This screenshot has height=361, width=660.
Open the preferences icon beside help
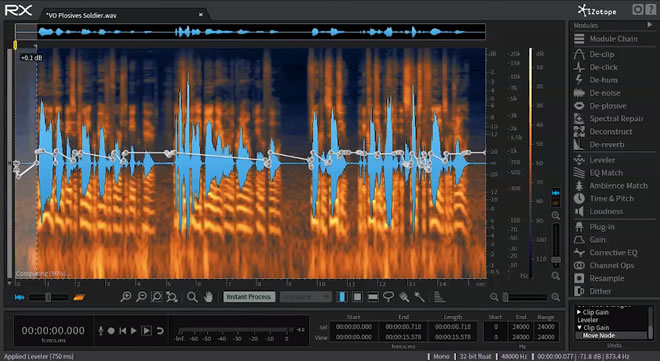[638, 10]
